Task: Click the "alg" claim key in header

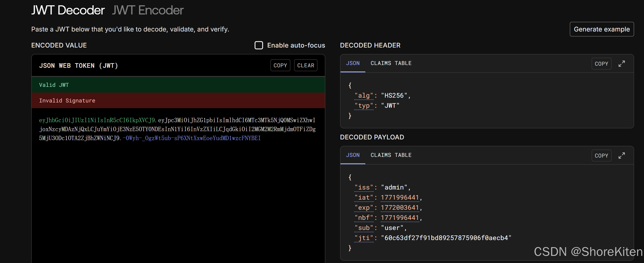Action: [x=364, y=96]
